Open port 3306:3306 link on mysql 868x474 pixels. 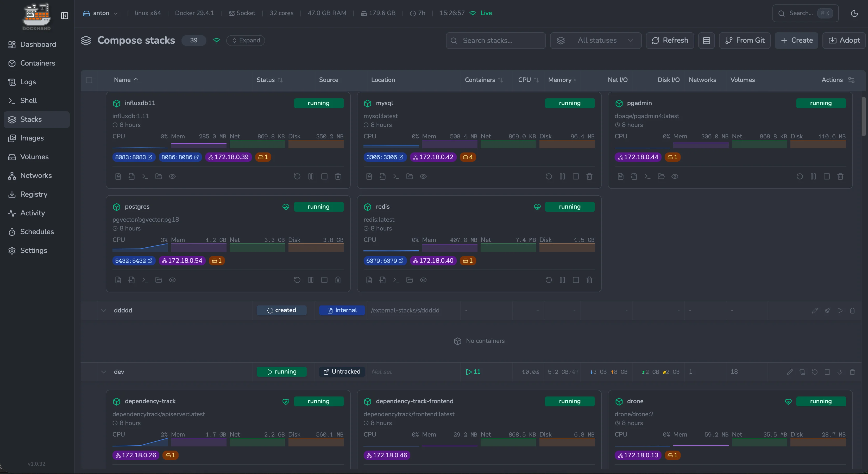click(x=385, y=157)
